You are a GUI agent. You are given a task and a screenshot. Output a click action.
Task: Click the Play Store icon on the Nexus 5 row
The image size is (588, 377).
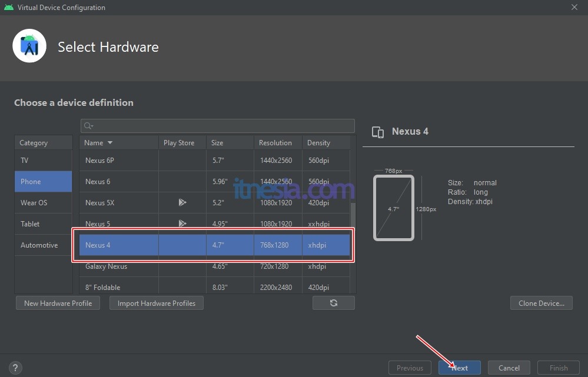click(x=182, y=223)
